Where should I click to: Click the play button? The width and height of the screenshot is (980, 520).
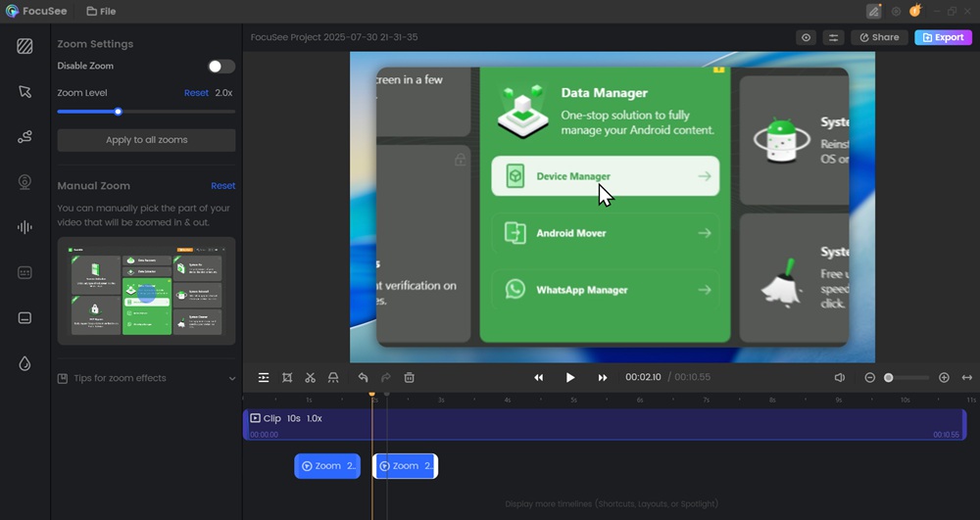(570, 378)
